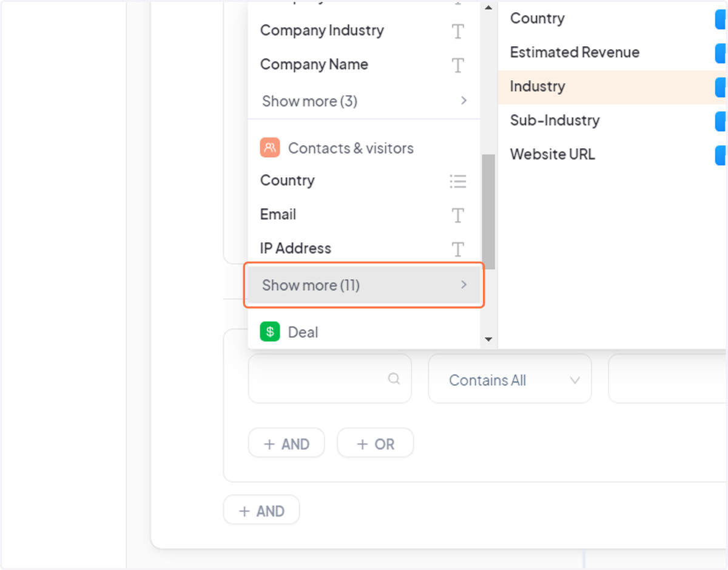Click the Deal category heading

pos(303,332)
